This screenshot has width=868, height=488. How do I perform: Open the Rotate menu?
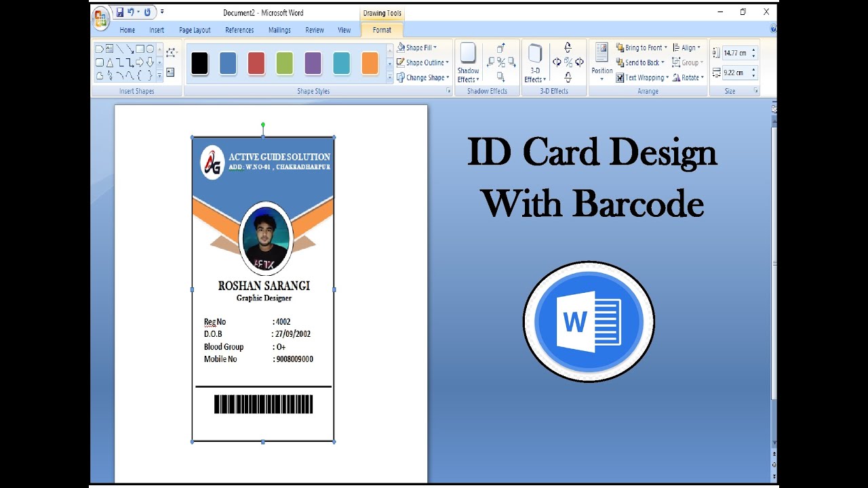point(688,77)
